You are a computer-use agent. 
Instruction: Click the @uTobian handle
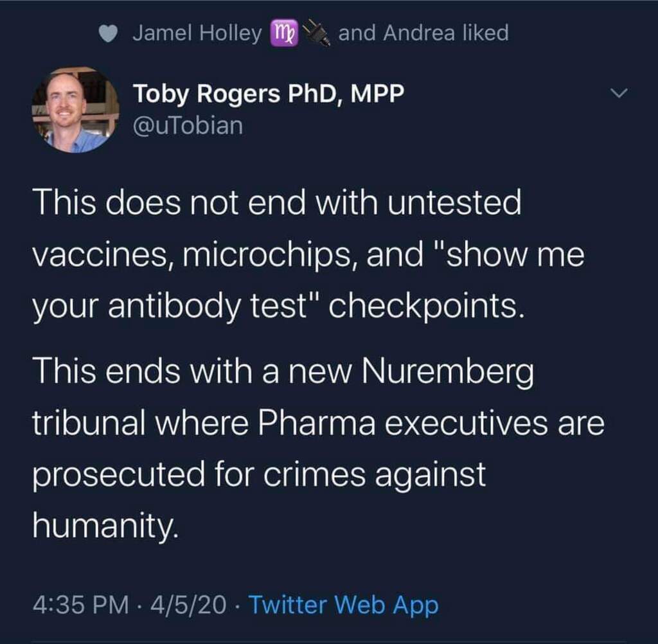pyautogui.click(x=188, y=125)
